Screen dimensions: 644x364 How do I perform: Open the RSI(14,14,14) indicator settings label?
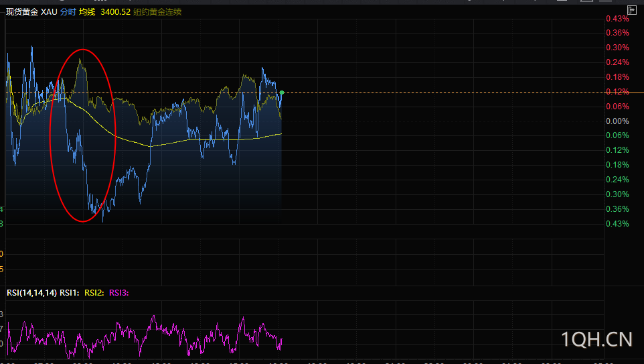[x=31, y=292]
